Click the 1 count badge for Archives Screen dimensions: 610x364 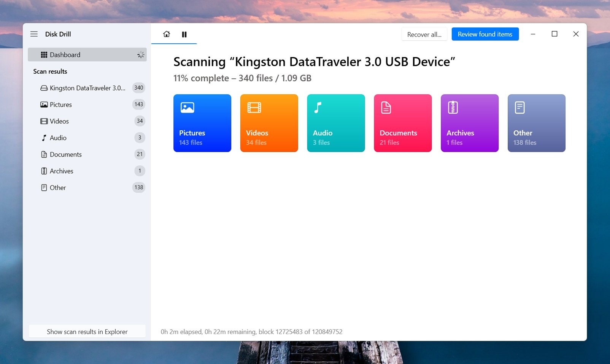pos(140,171)
